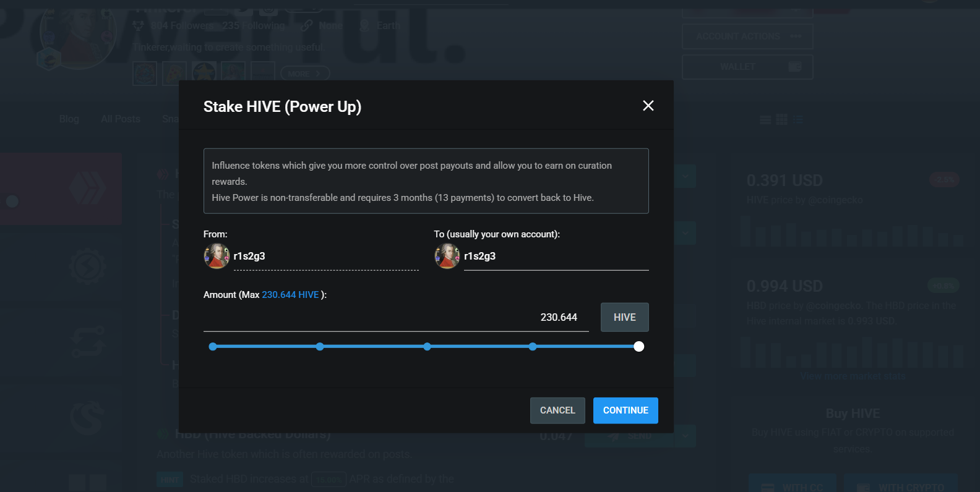Select the compact list view icon
This screenshot has width=980, height=492.
coord(798,119)
